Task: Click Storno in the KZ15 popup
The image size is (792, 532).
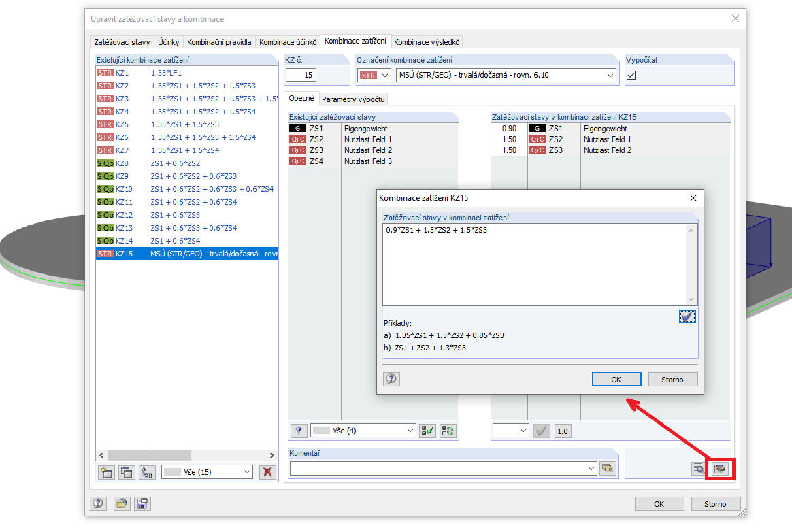Action: click(x=672, y=380)
